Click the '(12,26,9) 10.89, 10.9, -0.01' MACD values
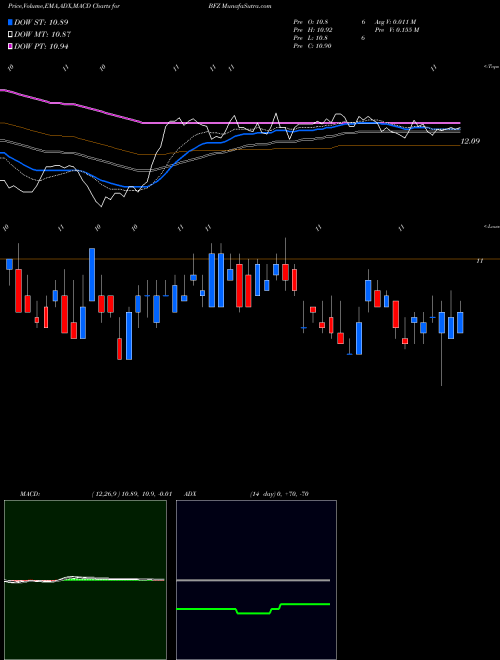Image resolution: width=500 pixels, height=660 pixels. coord(131,494)
